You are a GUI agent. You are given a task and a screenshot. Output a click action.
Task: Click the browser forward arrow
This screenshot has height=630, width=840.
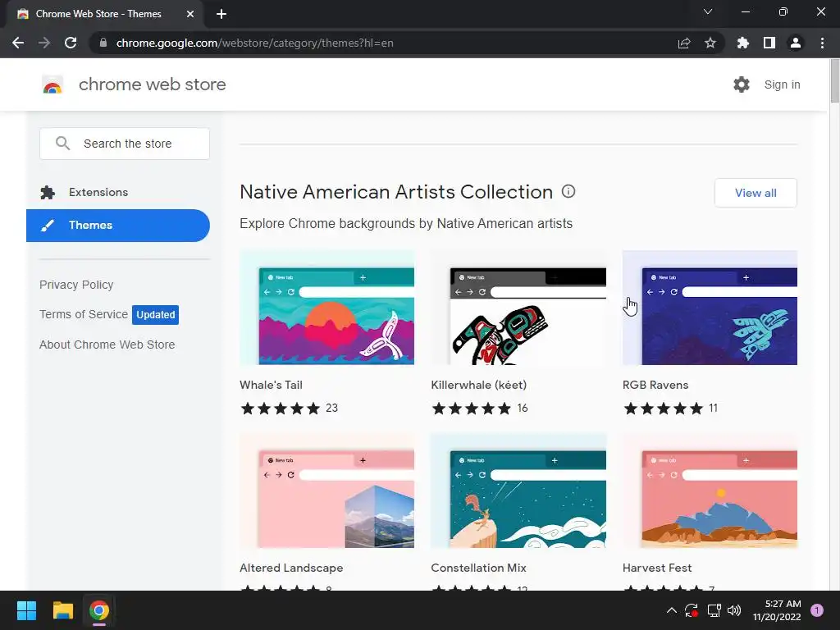point(44,43)
